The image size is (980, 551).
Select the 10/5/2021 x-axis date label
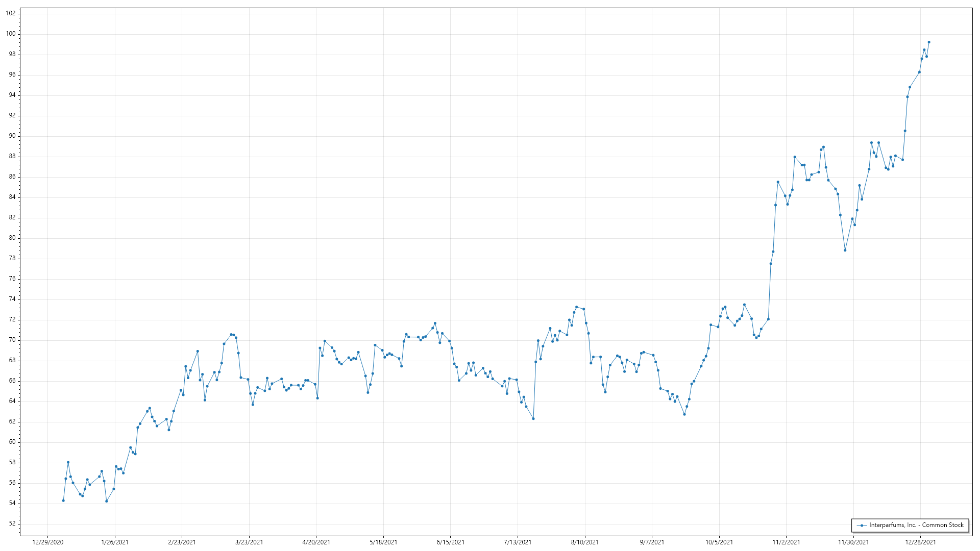pyautogui.click(x=719, y=542)
